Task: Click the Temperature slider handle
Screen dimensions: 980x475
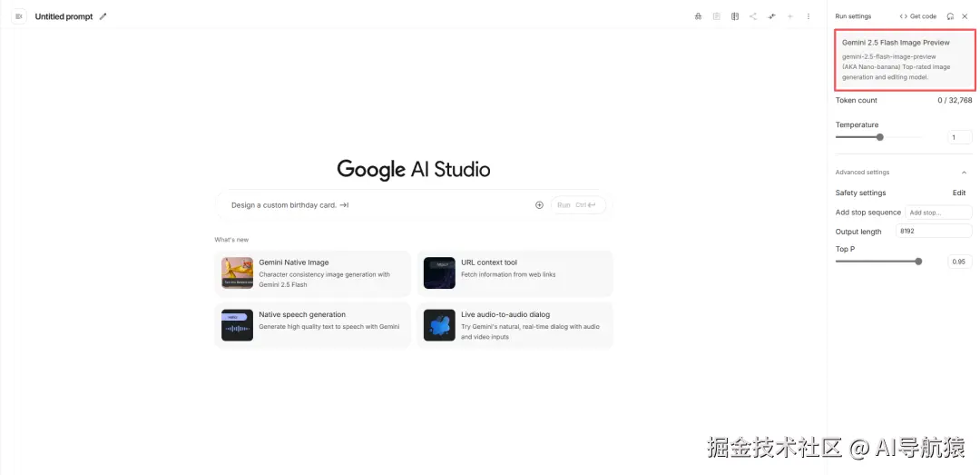Action: [x=880, y=137]
